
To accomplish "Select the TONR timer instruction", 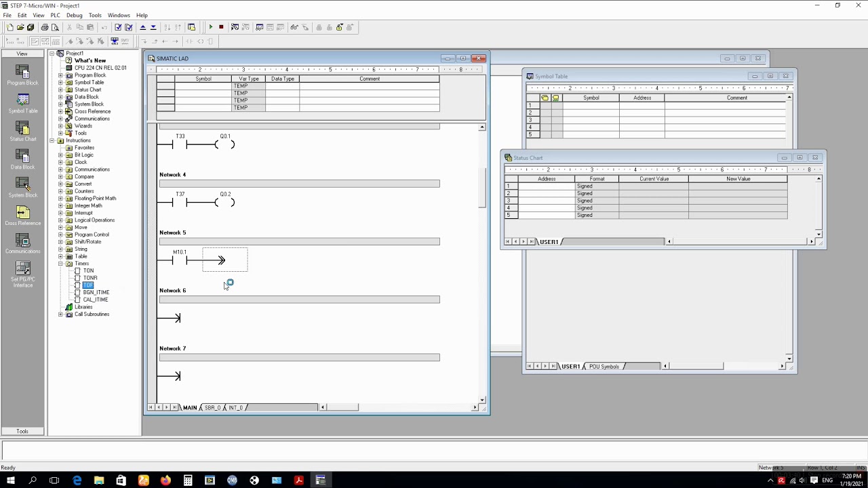I will click(x=90, y=278).
